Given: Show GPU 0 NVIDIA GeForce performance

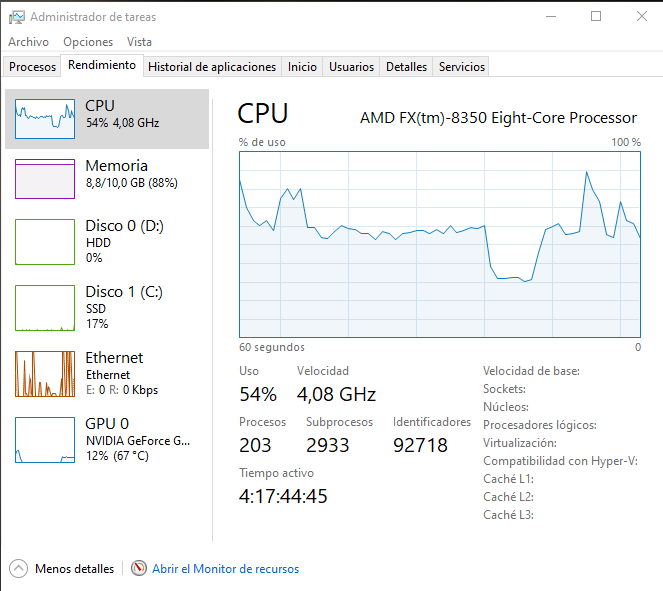Looking at the screenshot, I should (110, 439).
